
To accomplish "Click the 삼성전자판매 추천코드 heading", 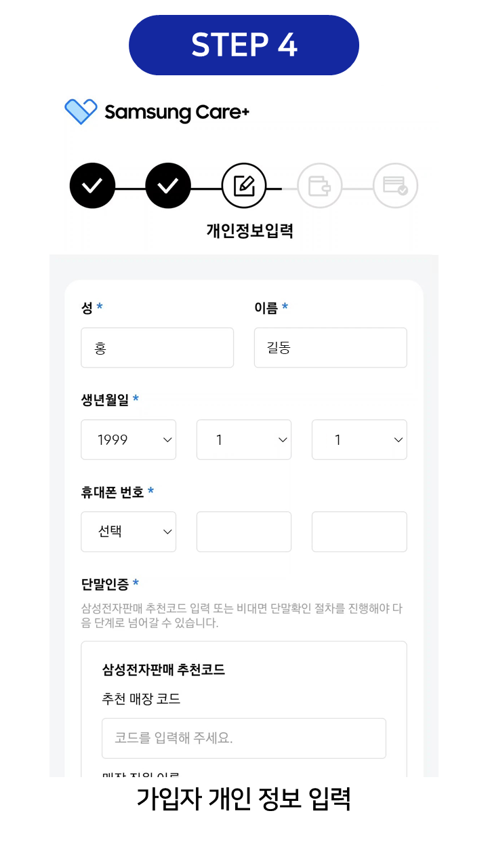I will pyautogui.click(x=163, y=670).
